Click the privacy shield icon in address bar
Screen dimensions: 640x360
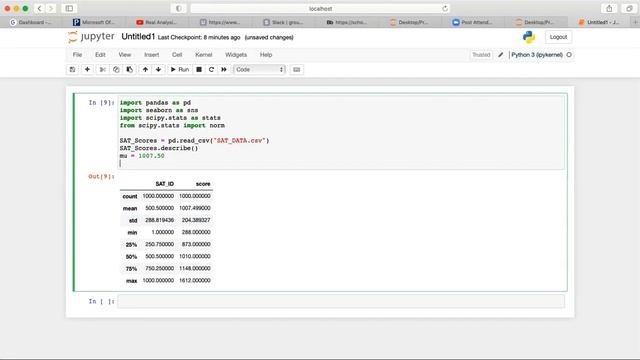(179, 9)
